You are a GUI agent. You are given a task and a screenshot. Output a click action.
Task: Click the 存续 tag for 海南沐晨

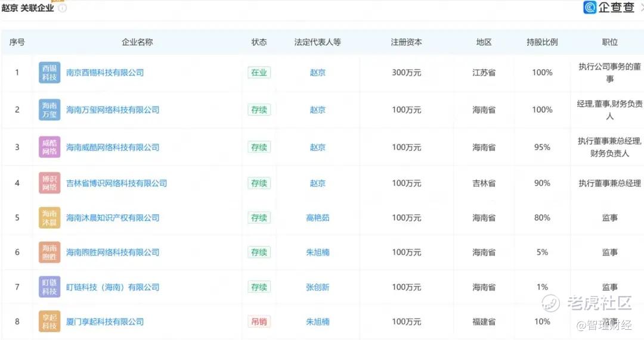[x=259, y=218]
